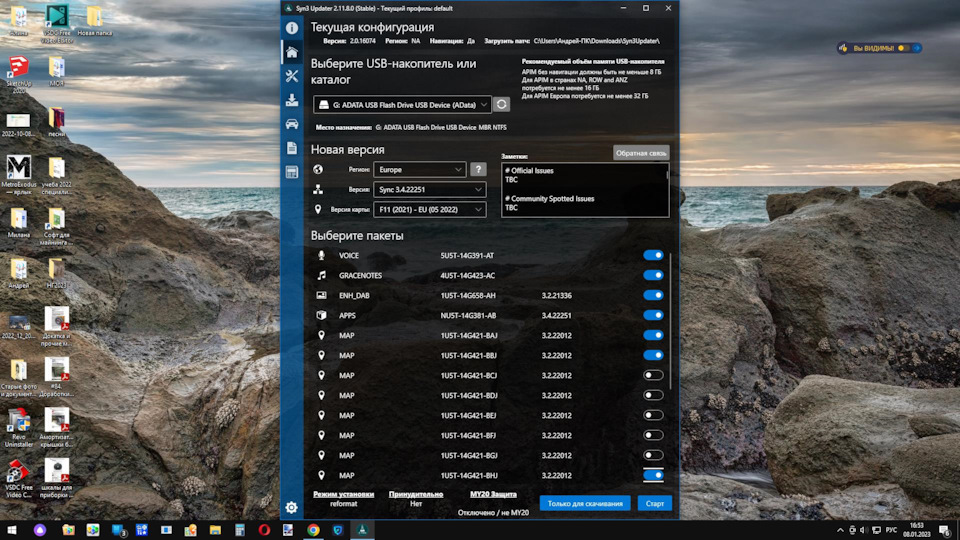The image size is (960, 540).
Task: Refresh the USB drive list
Action: (x=501, y=105)
